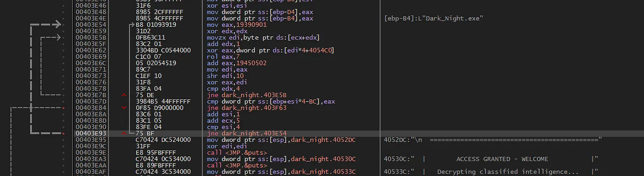Click instruction mov edi,eax
Image resolution: width=644 pixels, height=176 pixels.
[227, 69]
